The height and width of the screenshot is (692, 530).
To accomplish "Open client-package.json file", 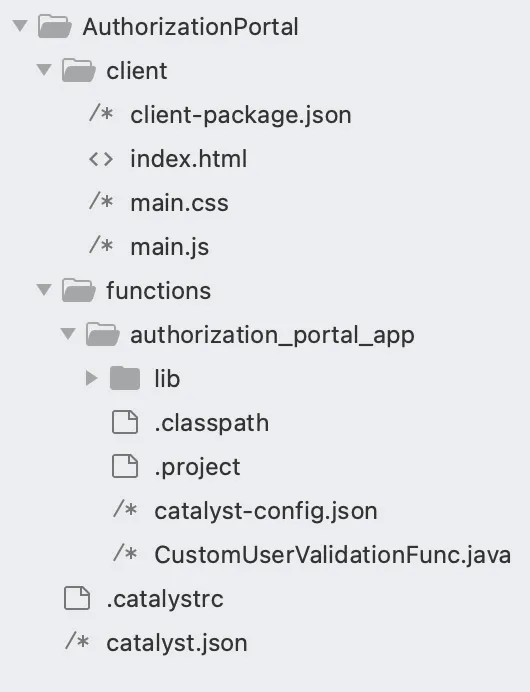I will point(241,115).
